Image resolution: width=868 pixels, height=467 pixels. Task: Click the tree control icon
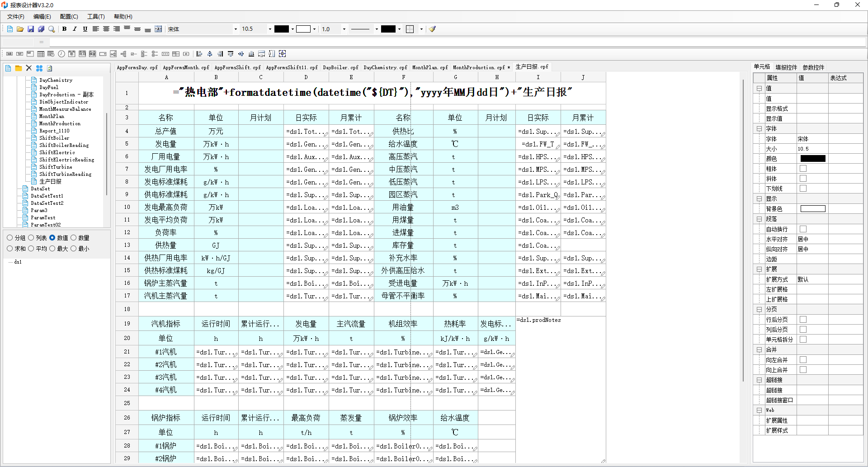pos(123,54)
